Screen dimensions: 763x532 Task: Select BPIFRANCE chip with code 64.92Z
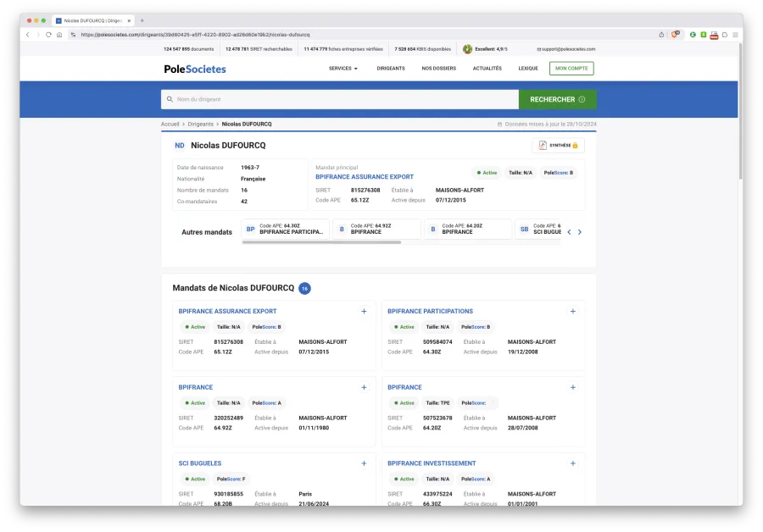point(376,229)
